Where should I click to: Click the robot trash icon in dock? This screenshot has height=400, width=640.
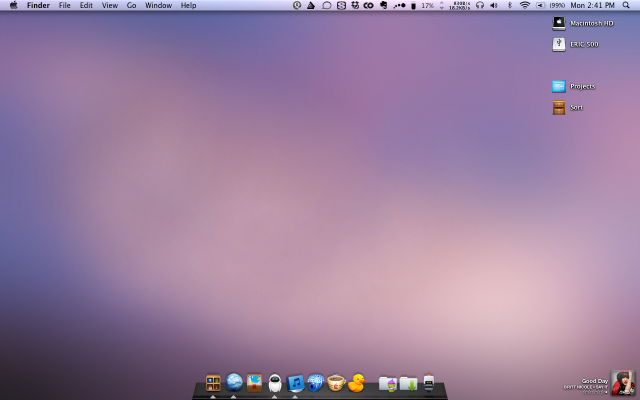[x=429, y=383]
